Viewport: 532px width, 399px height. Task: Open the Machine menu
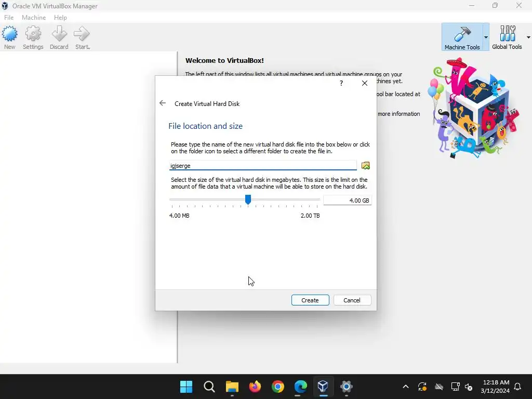point(34,18)
